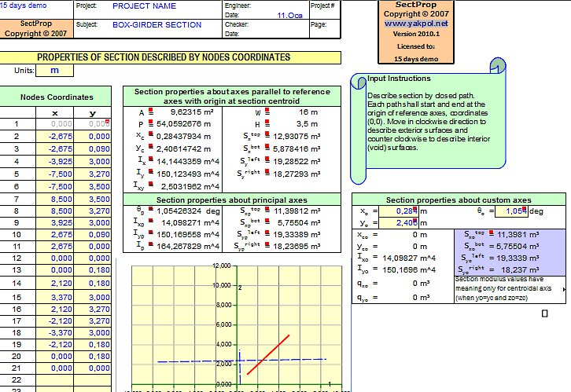This screenshot has width=571, height=392.
Task: Click the Nodes Coordinates table header
Action: (x=57, y=97)
